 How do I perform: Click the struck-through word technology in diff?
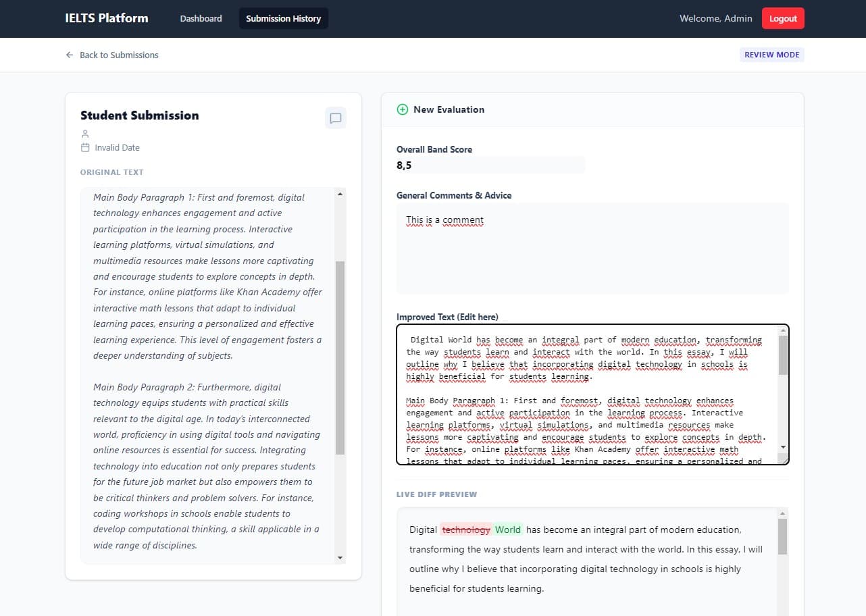point(466,530)
